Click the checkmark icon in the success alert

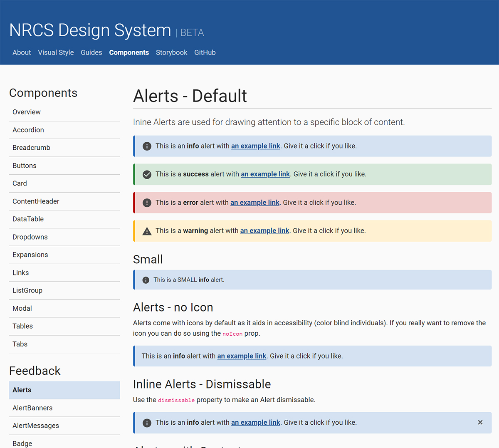pyautogui.click(x=147, y=174)
